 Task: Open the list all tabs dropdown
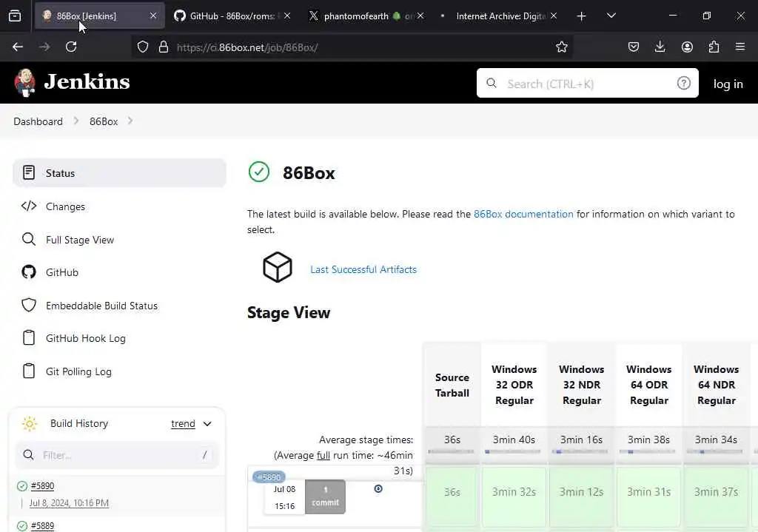click(x=611, y=16)
